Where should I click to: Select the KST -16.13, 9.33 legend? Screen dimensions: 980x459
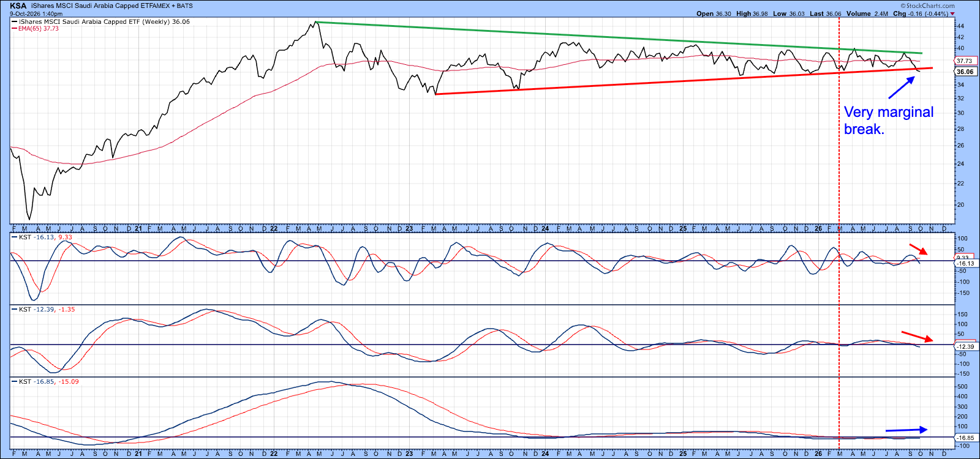coord(43,237)
